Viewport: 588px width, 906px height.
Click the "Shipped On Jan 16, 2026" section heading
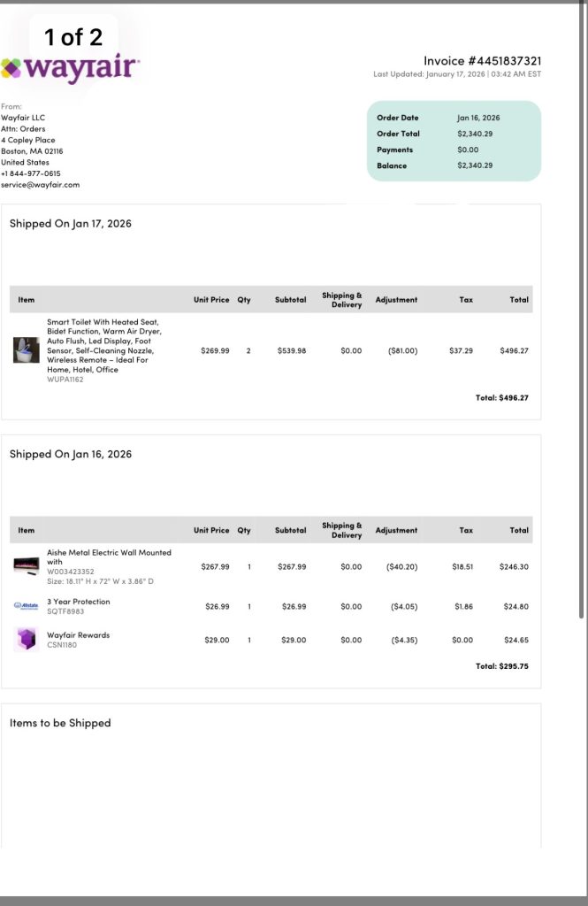(x=71, y=454)
